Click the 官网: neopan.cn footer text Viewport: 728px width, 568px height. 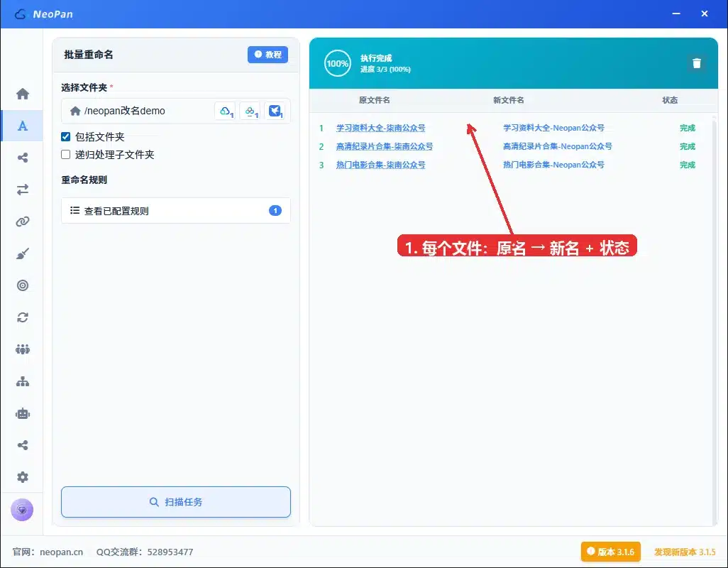tap(48, 552)
